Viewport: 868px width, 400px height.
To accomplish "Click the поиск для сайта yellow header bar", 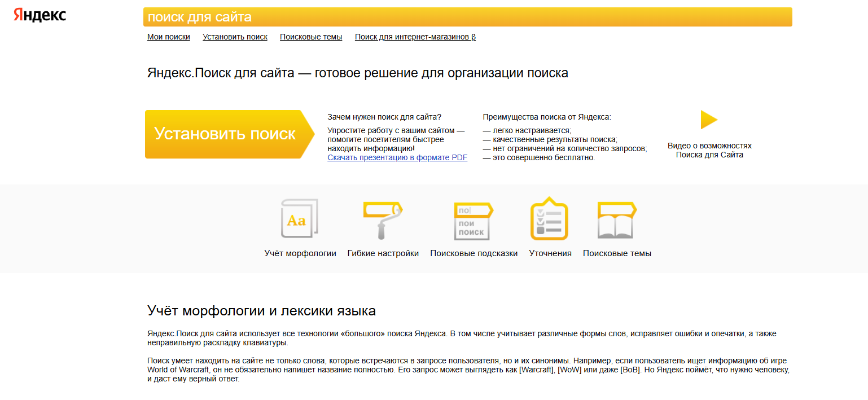I will tap(468, 17).
